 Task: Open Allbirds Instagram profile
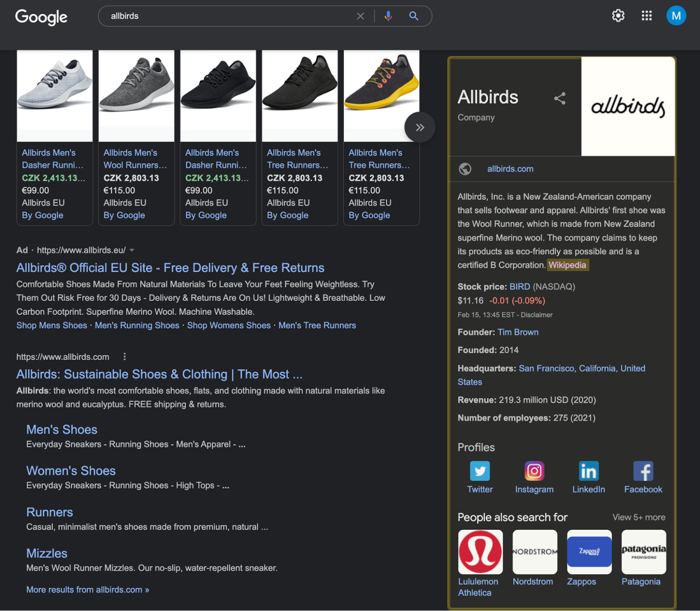(534, 471)
